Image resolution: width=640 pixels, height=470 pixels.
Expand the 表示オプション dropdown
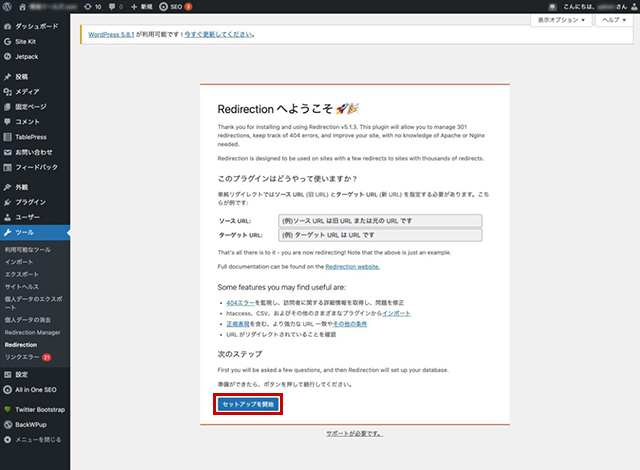(561, 20)
